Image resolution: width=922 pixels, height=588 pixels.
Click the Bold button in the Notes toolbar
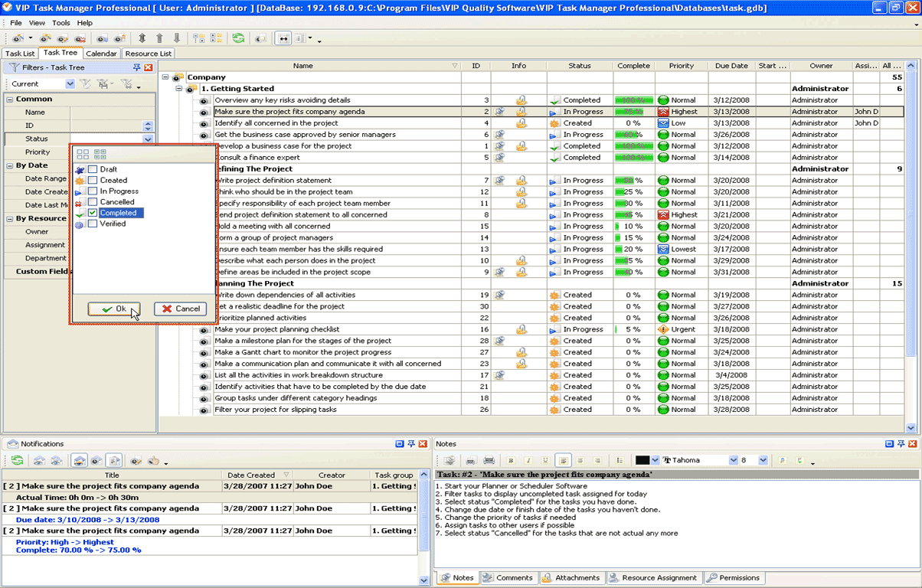click(509, 460)
